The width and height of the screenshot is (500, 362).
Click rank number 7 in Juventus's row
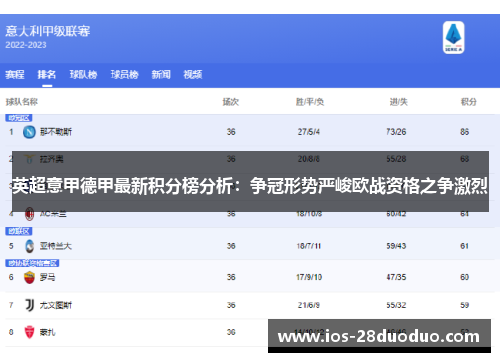(x=11, y=305)
